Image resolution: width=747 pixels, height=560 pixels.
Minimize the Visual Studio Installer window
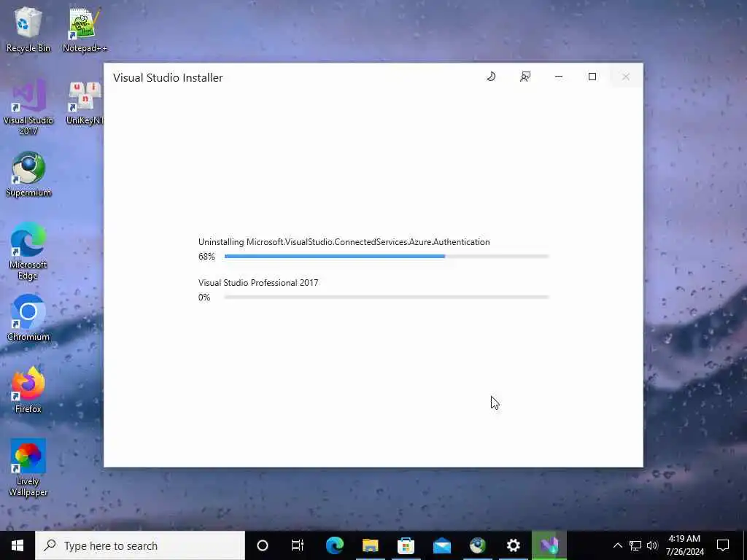pos(559,77)
